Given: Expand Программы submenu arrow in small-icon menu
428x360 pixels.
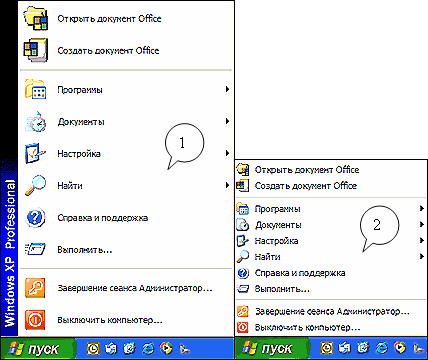Looking at the screenshot, I should point(422,209).
